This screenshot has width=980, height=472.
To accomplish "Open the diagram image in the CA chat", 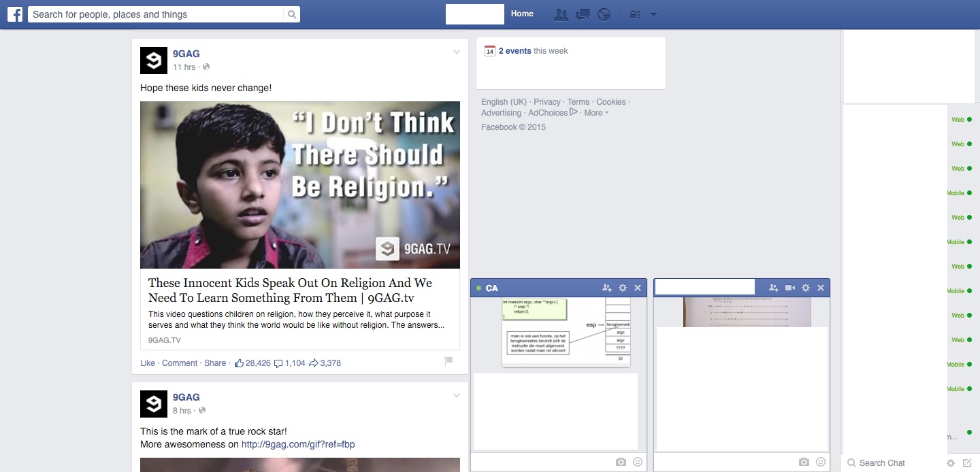I will click(x=566, y=332).
